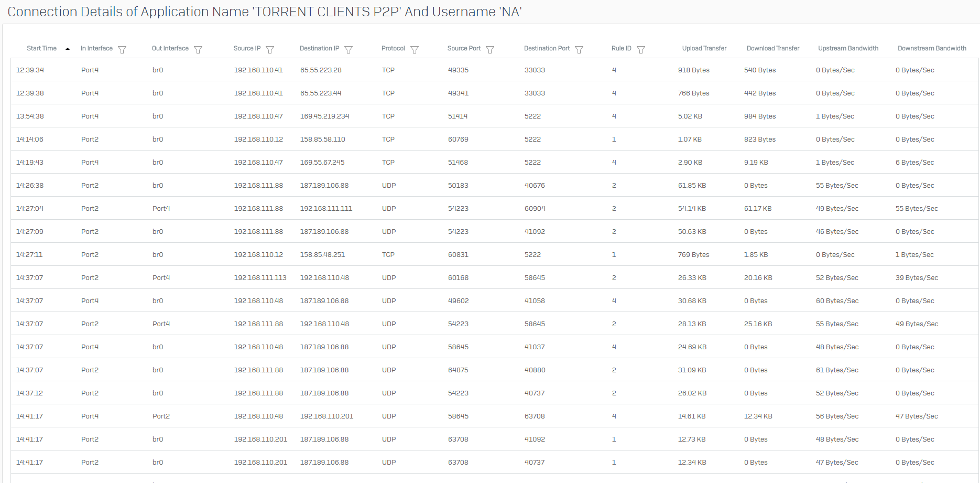Click destination port 60904
Image resolution: width=980 pixels, height=483 pixels.
pyautogui.click(x=535, y=208)
